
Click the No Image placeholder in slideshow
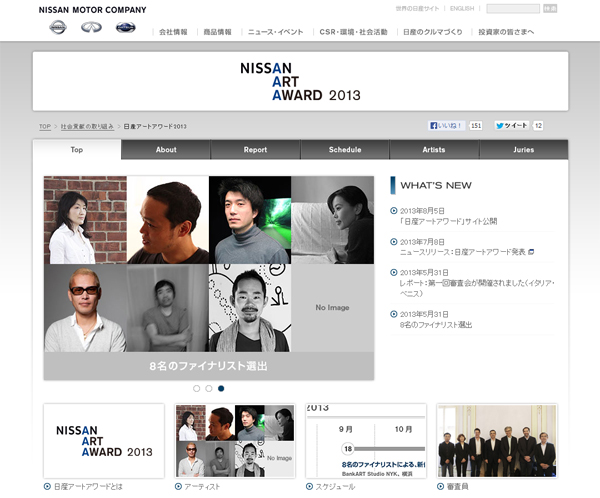click(x=333, y=308)
